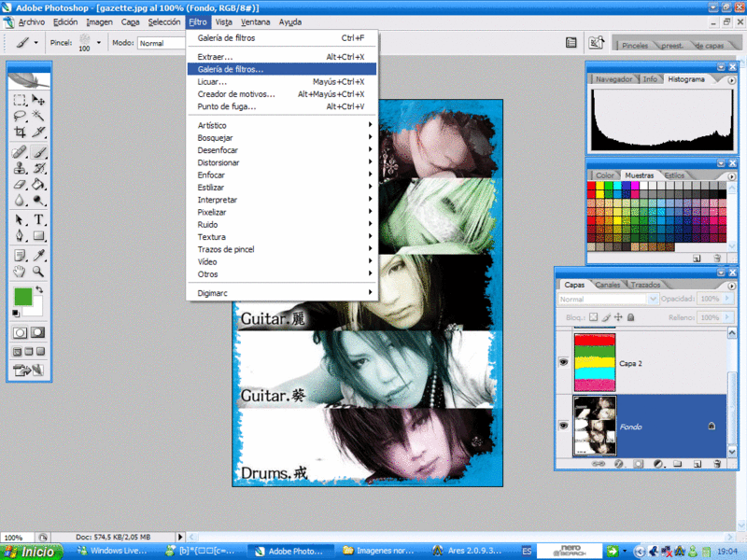Image resolution: width=747 pixels, height=560 pixels.
Task: Create a new layer in Capas panel
Action: pos(697,463)
